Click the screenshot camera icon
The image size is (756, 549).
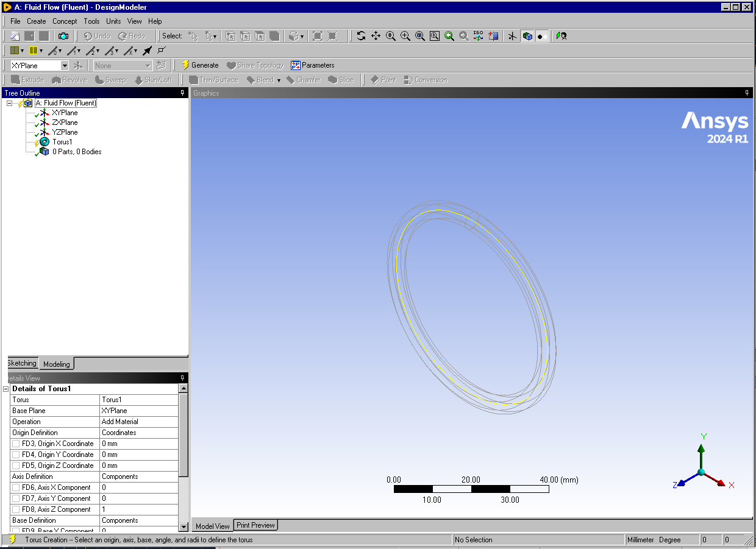point(63,36)
